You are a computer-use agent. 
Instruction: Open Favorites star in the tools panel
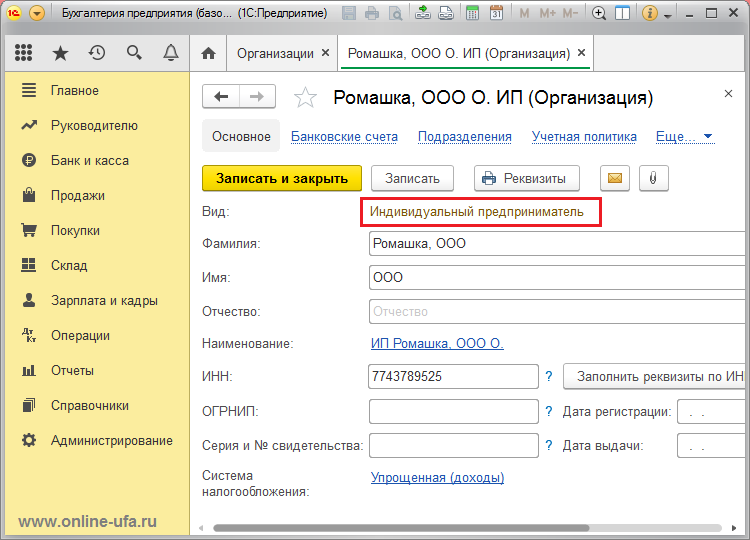60,53
